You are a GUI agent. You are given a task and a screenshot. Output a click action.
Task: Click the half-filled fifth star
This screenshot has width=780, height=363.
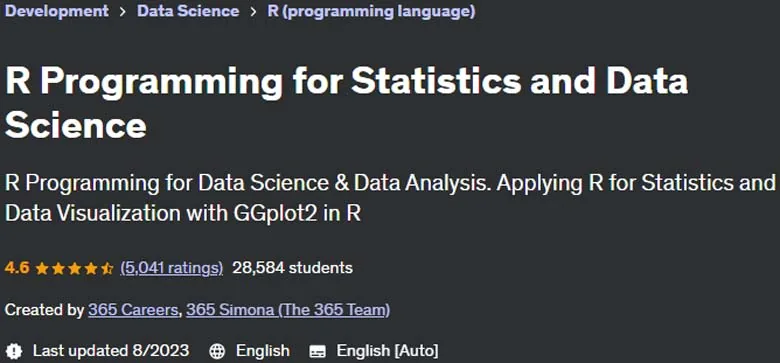coord(107,269)
